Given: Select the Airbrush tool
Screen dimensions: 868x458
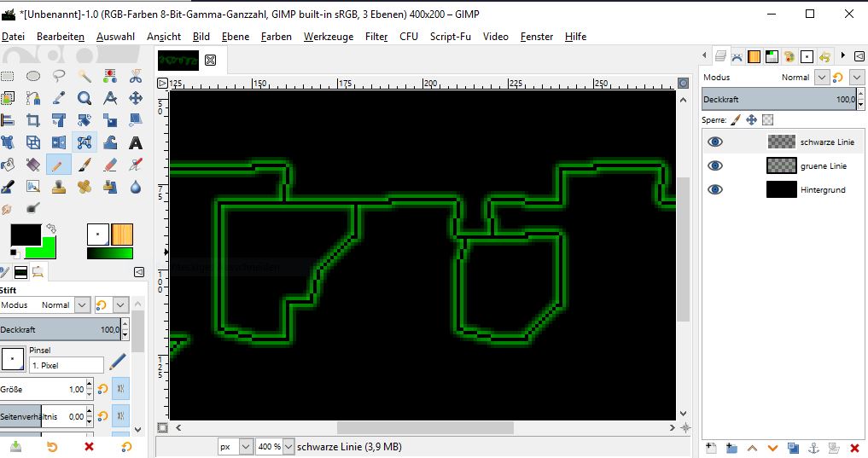Looking at the screenshot, I should tap(136, 165).
